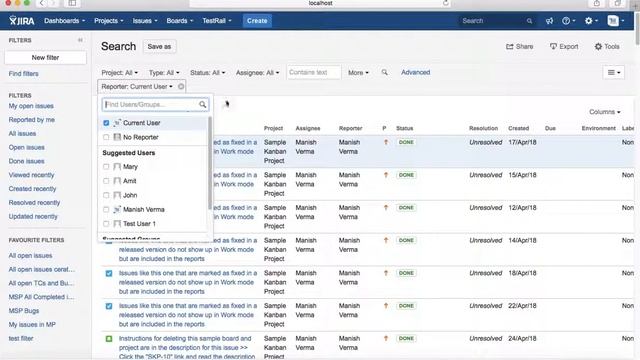Check the Mary user checkbox
Screen dimensions: 640x360
click(106, 167)
